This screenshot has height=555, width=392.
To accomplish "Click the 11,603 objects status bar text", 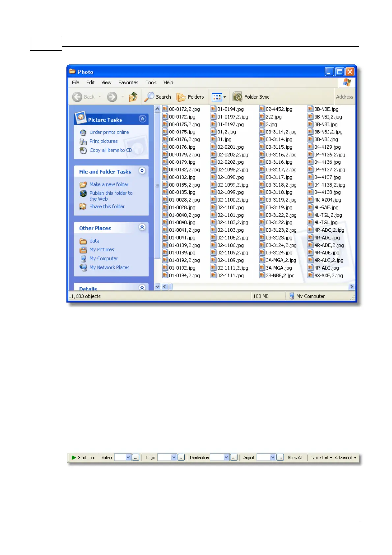I will click(x=85, y=296).
